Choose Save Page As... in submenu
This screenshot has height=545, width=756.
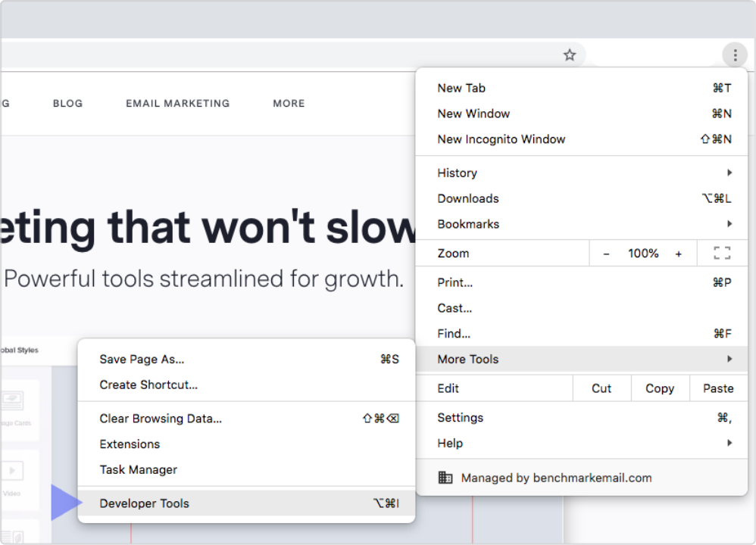click(x=246, y=359)
